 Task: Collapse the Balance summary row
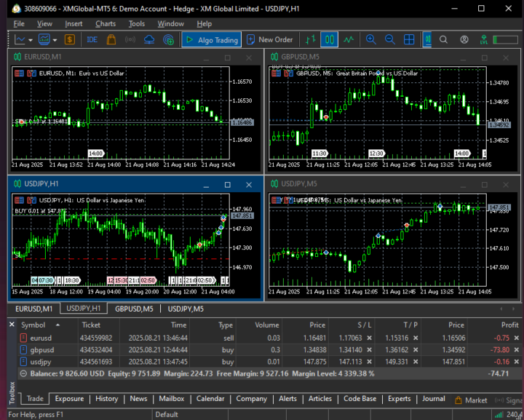coord(23,373)
